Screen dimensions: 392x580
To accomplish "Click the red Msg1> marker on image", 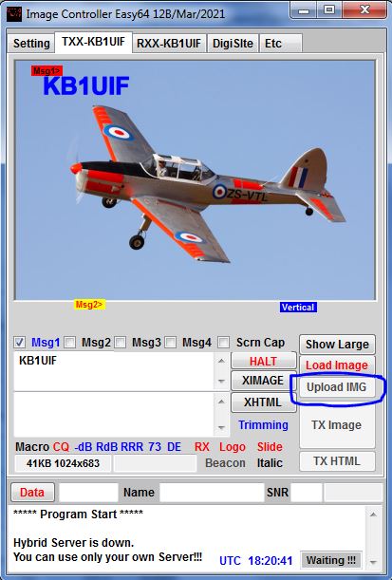I will (x=47, y=70).
